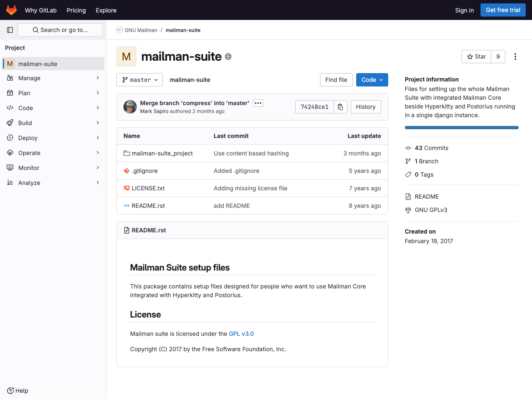Click the Search or go to field
Viewport: 532px width, 399px height.
tap(60, 30)
